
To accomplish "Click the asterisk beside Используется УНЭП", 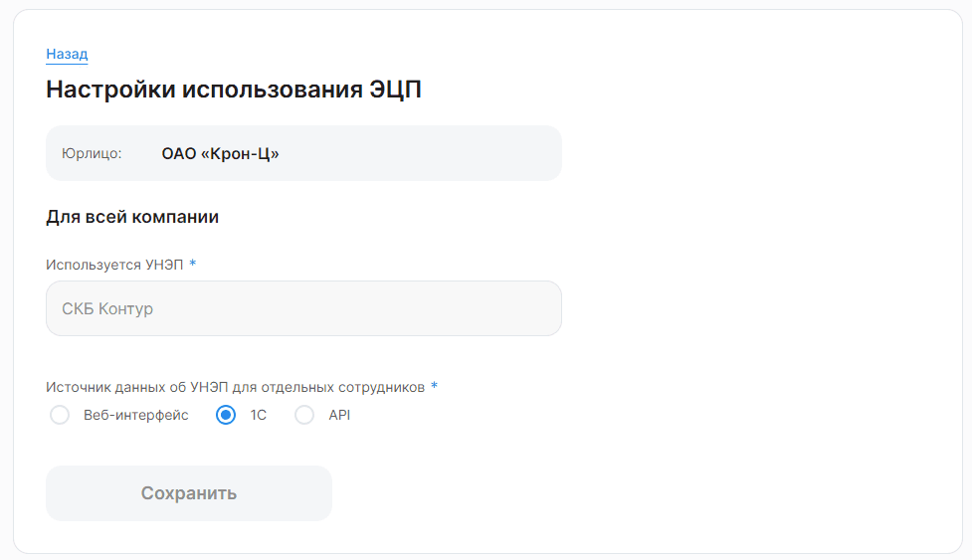I will (x=193, y=264).
